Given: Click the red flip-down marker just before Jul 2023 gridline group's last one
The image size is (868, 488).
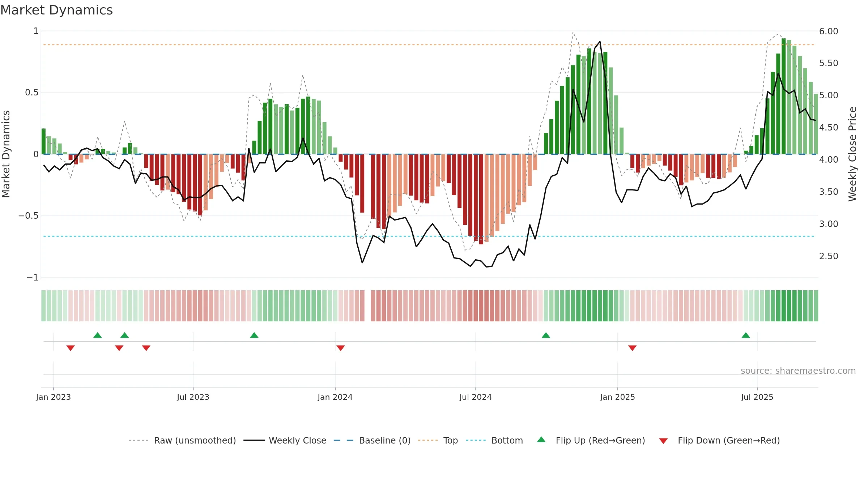Looking at the screenshot, I should click(x=146, y=348).
